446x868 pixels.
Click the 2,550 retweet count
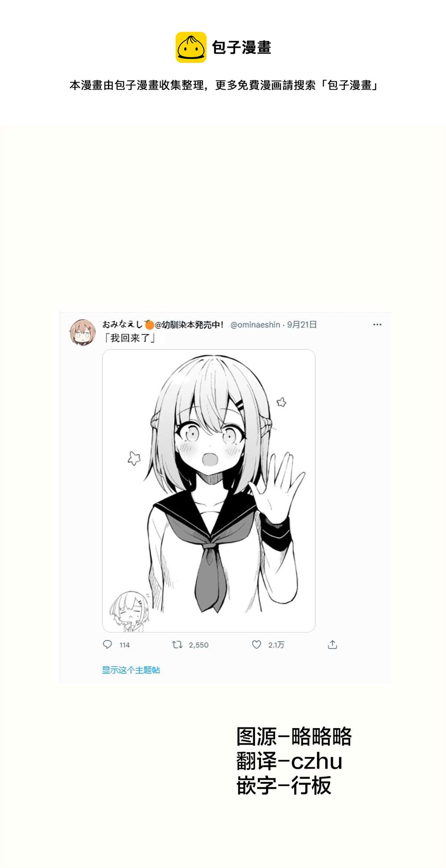pos(198,645)
